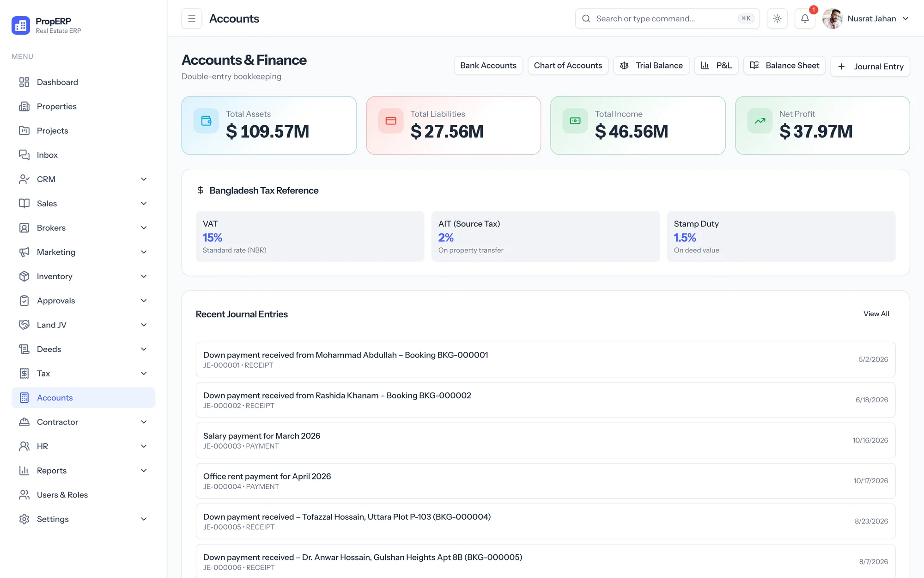Viewport: 924px width, 578px height.
Task: Click the Net Profit trending-up icon
Action: point(760,121)
